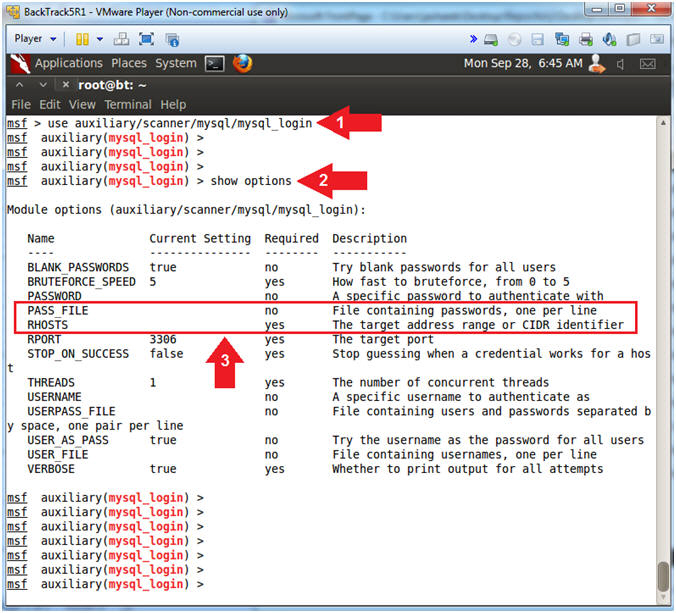Click the floppy drive device icon
This screenshot has width=676, height=613.
coord(537,40)
